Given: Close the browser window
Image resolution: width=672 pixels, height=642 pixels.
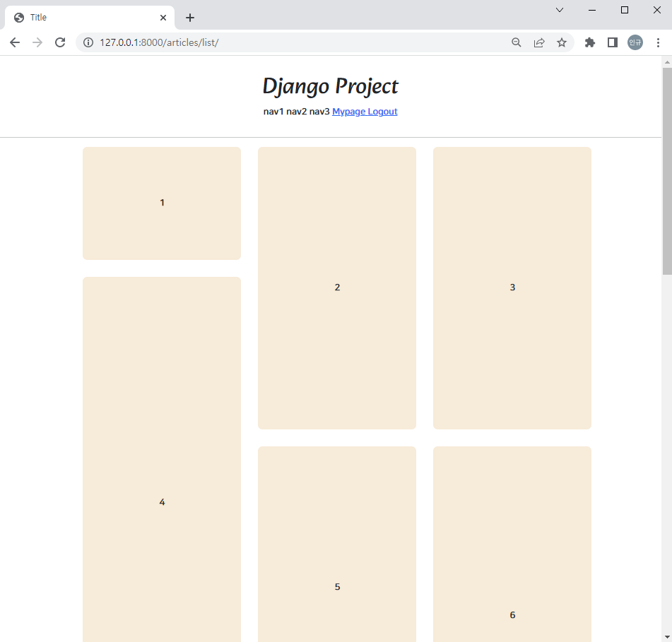Looking at the screenshot, I should [x=656, y=10].
